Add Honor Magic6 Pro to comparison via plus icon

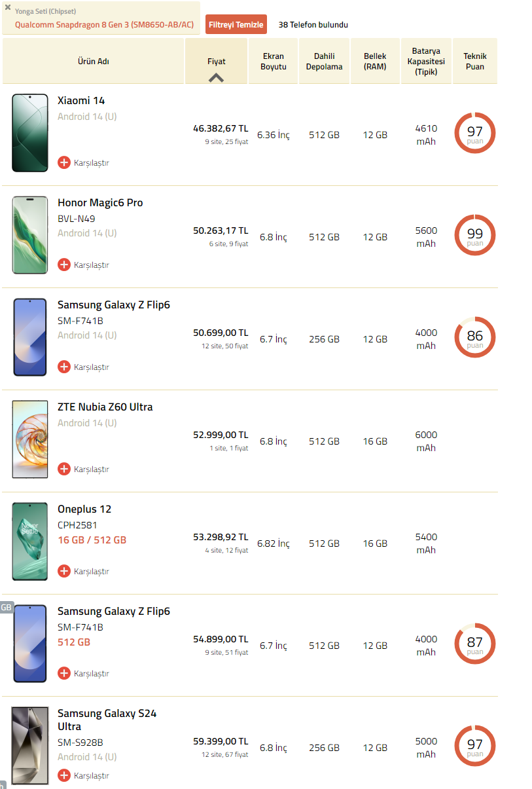coord(64,265)
